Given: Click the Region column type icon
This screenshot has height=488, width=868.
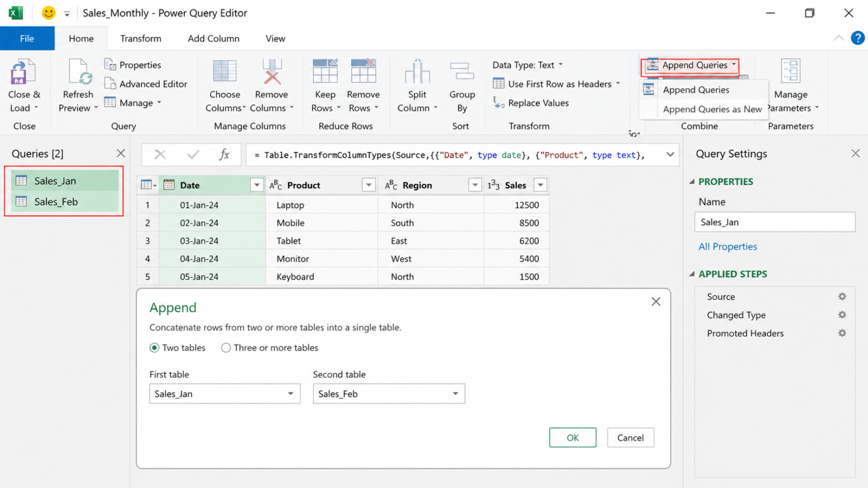Looking at the screenshot, I should 391,185.
